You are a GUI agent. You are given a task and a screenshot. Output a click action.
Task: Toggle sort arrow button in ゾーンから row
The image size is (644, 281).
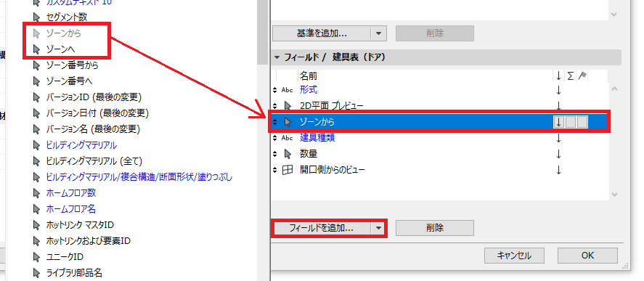pyautogui.click(x=558, y=121)
